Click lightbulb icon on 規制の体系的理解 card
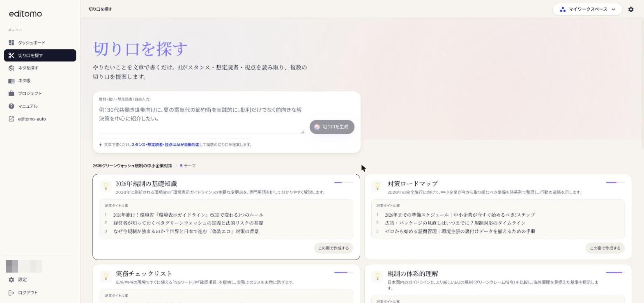644x303 pixels. tap(377, 276)
